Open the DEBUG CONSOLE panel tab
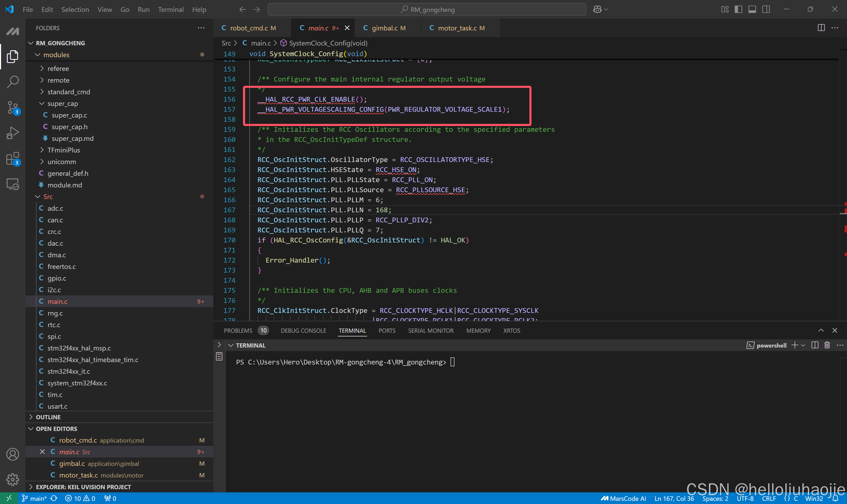This screenshot has height=504, width=847. [303, 330]
